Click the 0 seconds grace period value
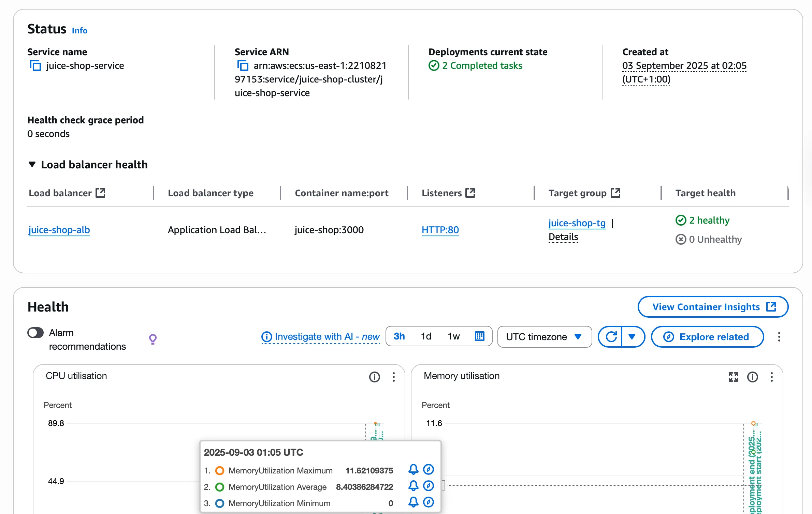Screen dimensions: 812x514 [x=48, y=134]
